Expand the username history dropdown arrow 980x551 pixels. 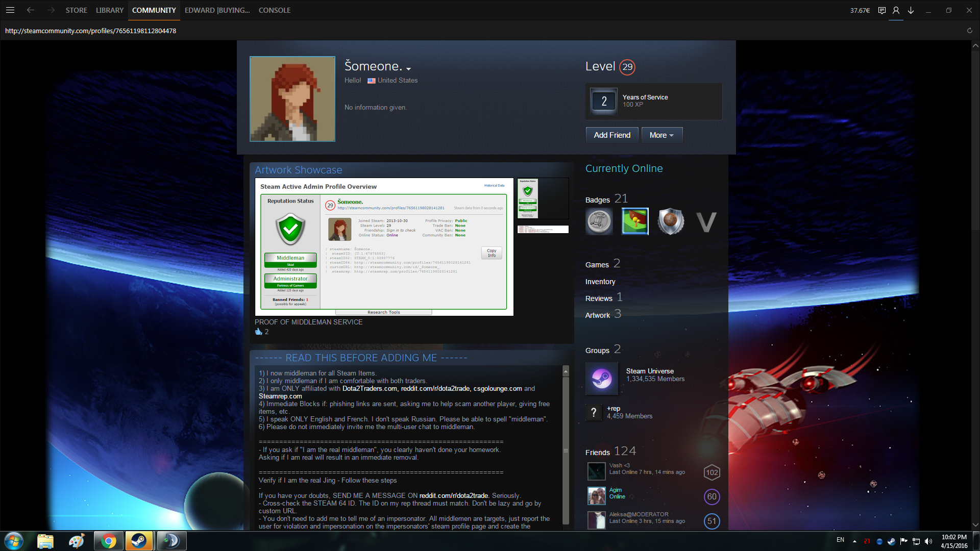[x=408, y=69]
